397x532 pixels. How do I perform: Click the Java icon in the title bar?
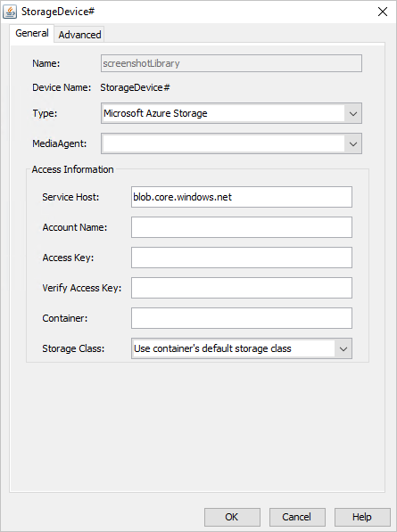pyautogui.click(x=10, y=12)
